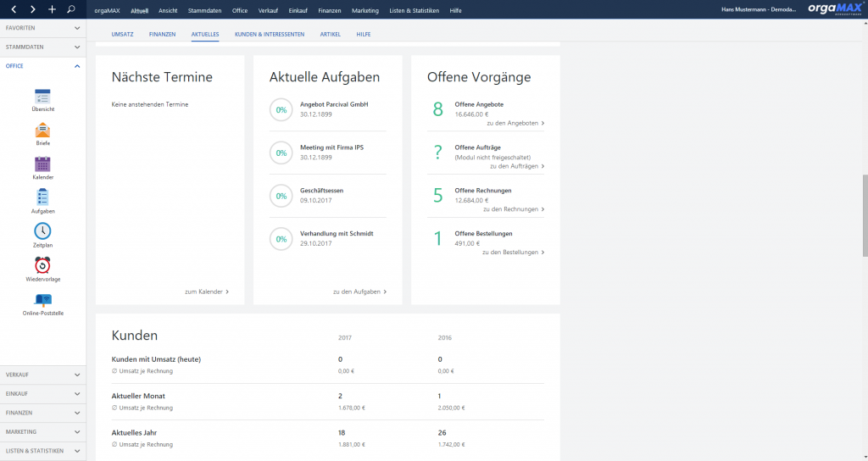Click user label 'Hans Mustermann - Demoda...'
Viewport: 868px width, 461px height.
(x=759, y=10)
